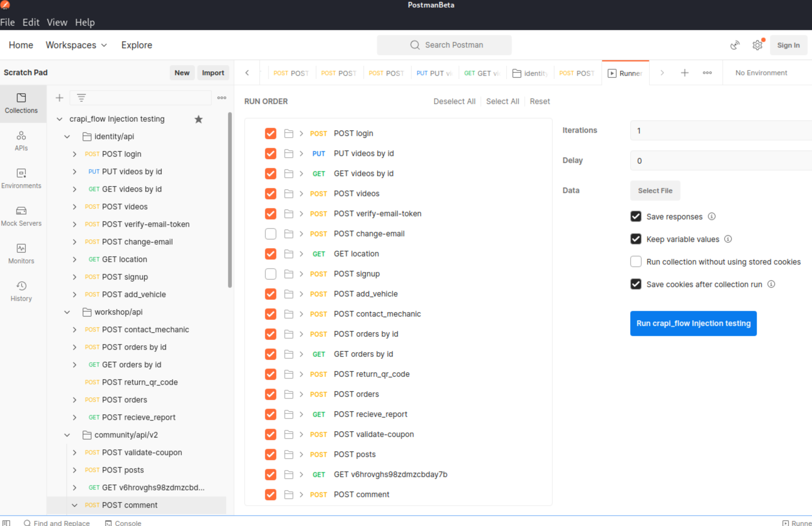Open the APIs sidebar panel

(x=21, y=140)
